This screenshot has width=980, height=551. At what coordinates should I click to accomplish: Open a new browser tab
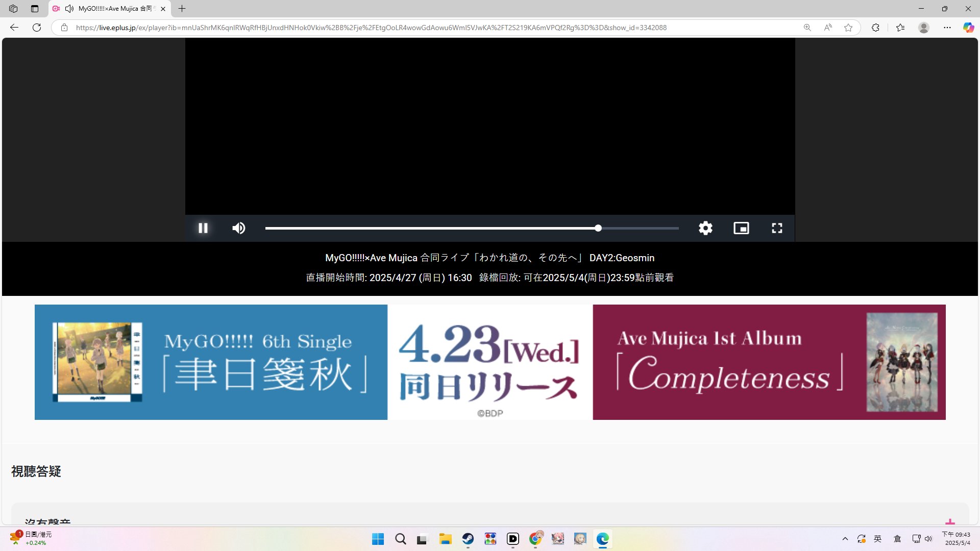coord(182,9)
